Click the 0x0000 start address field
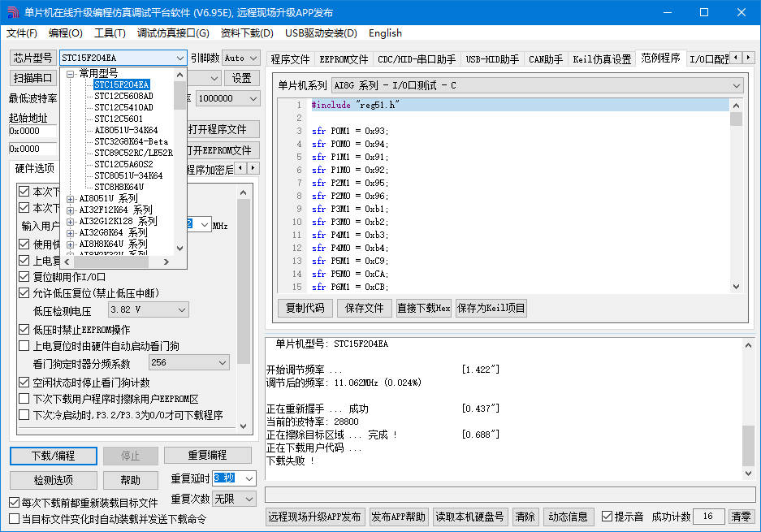The image size is (761, 532). point(33,131)
